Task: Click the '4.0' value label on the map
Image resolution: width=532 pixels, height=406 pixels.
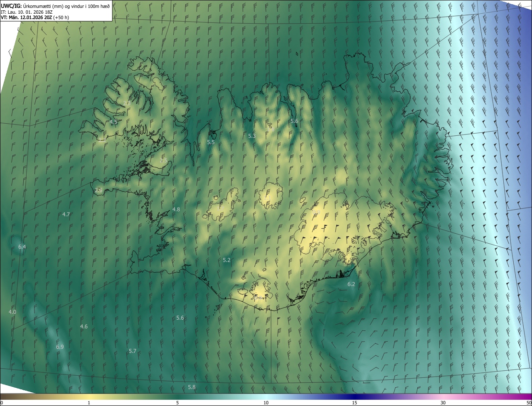Action: coord(12,312)
